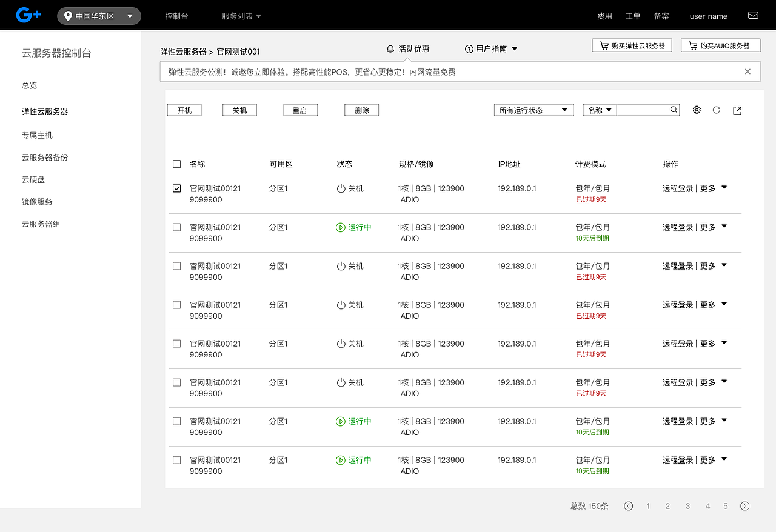Open the 费用 menu item
Screen dimensions: 776x532
604,16
